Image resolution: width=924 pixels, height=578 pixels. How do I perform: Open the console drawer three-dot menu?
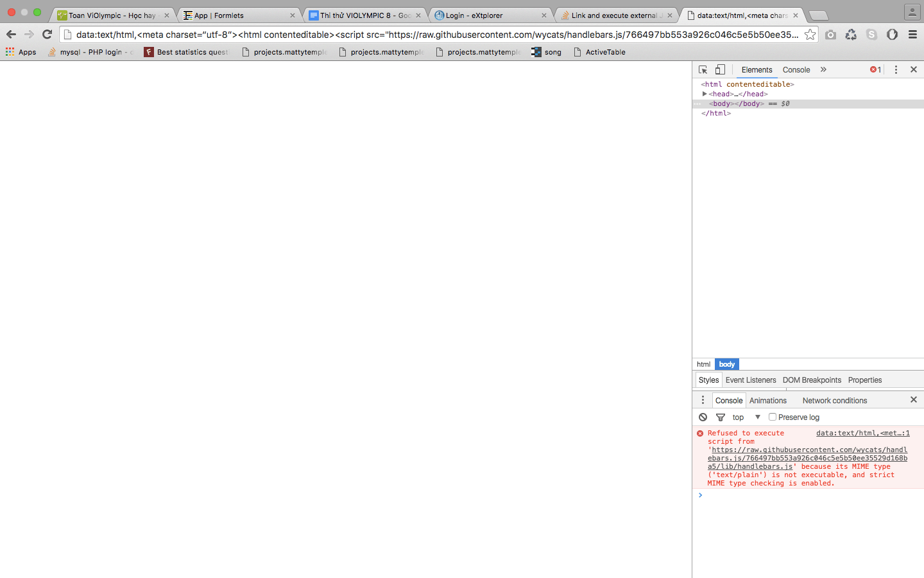point(703,400)
